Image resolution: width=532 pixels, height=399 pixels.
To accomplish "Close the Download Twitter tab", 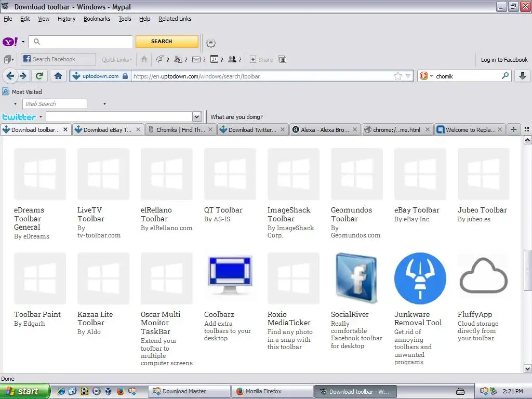I will pos(282,129).
